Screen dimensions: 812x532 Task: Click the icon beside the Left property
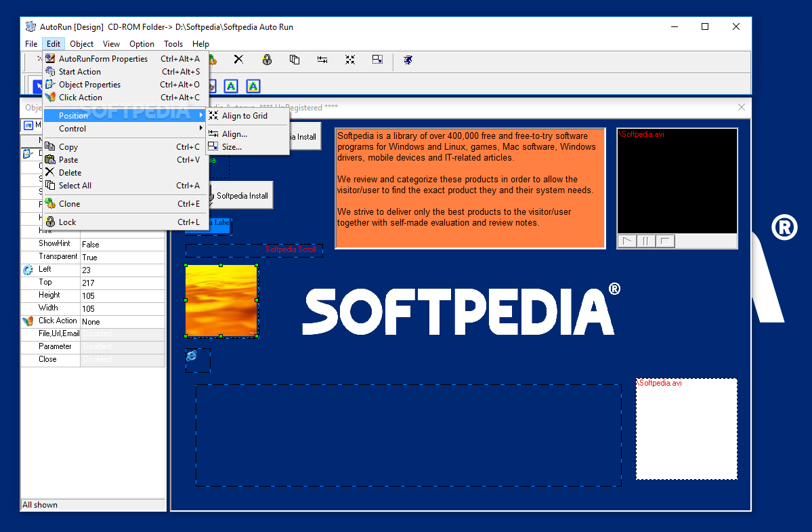pyautogui.click(x=28, y=270)
